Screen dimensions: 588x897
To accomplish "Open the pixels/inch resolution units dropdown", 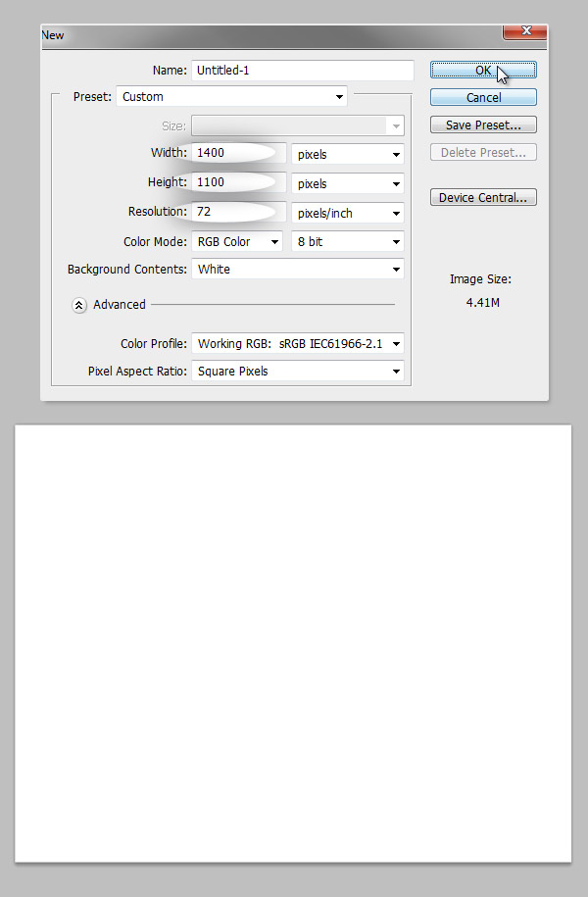I will 348,214.
